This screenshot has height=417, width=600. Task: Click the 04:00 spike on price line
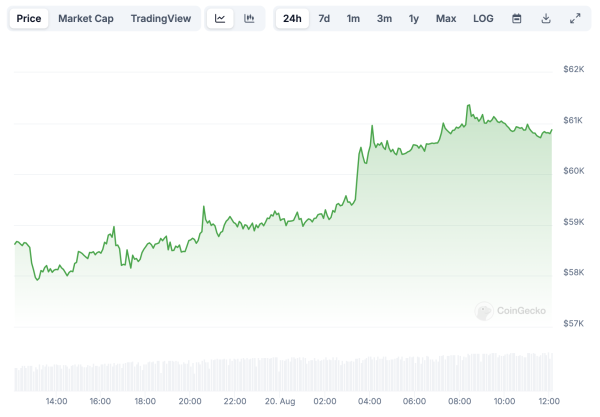[x=372, y=126]
